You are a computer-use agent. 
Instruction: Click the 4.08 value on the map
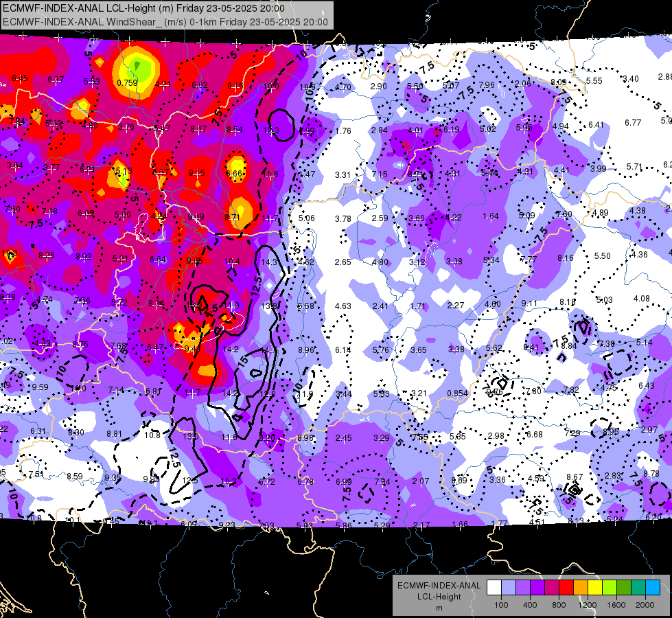click(642, 299)
